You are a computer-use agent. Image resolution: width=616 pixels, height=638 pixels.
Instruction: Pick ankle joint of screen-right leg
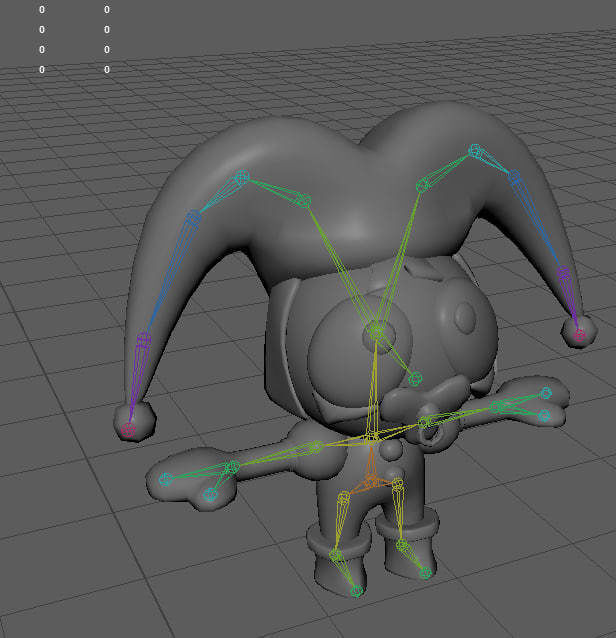402,545
